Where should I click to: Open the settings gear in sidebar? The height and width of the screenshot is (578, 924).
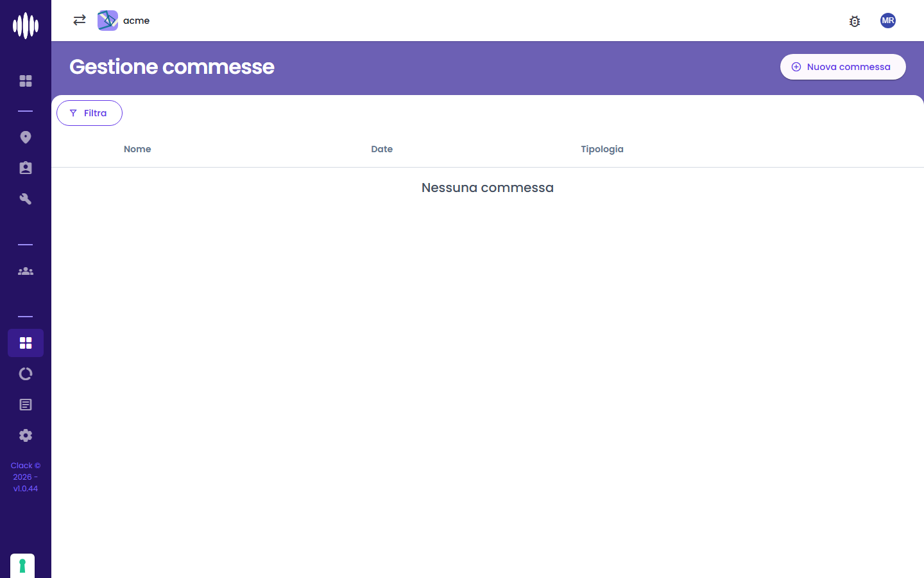[x=26, y=435]
